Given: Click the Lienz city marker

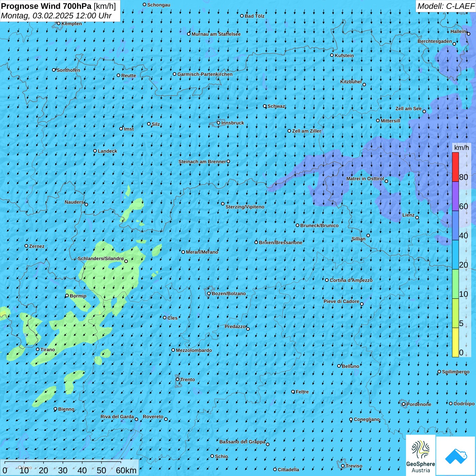Looking at the screenshot, I should tap(417, 218).
